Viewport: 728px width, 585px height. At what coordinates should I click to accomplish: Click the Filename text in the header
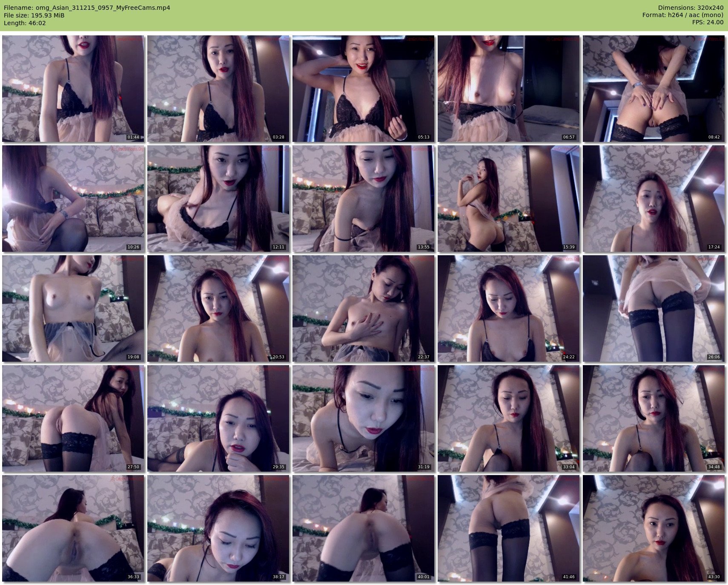click(87, 8)
